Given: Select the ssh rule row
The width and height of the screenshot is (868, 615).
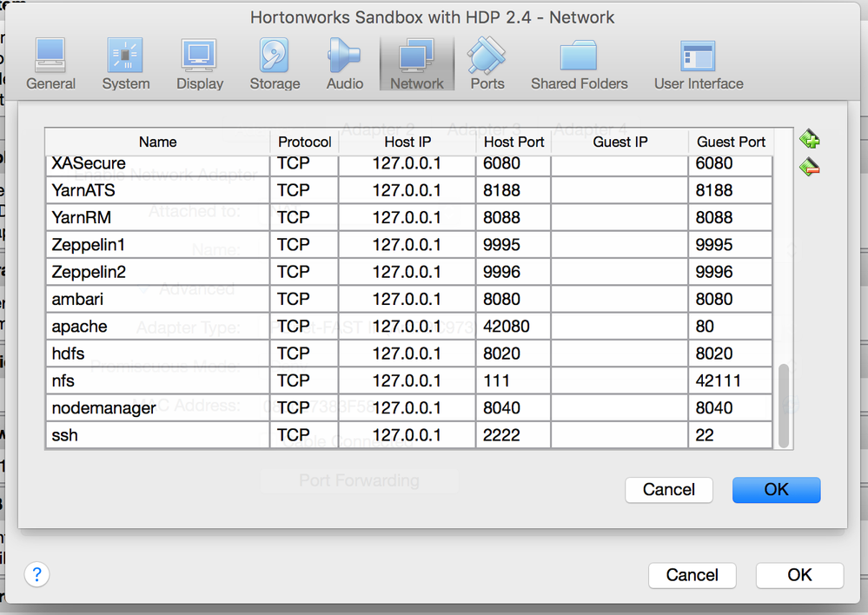Looking at the screenshot, I should (x=156, y=435).
